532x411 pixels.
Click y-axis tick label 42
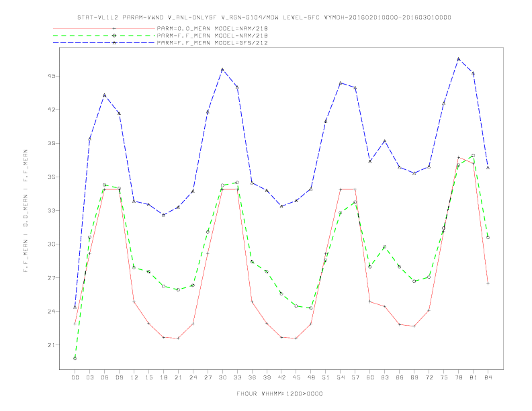(51, 109)
